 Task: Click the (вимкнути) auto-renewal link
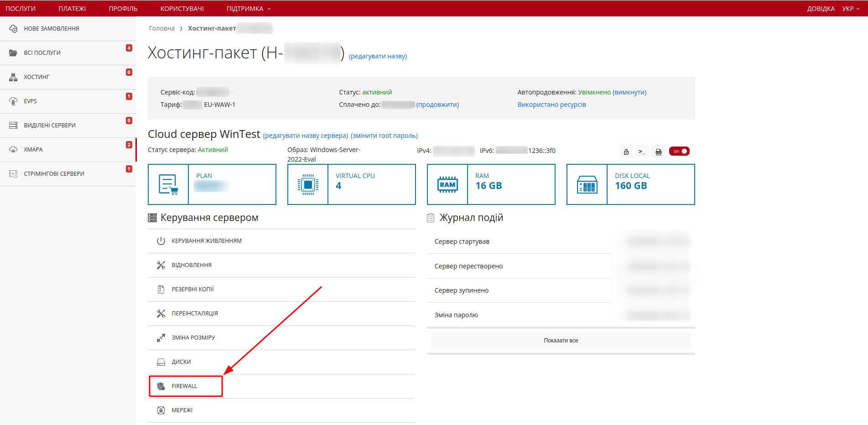click(x=629, y=92)
